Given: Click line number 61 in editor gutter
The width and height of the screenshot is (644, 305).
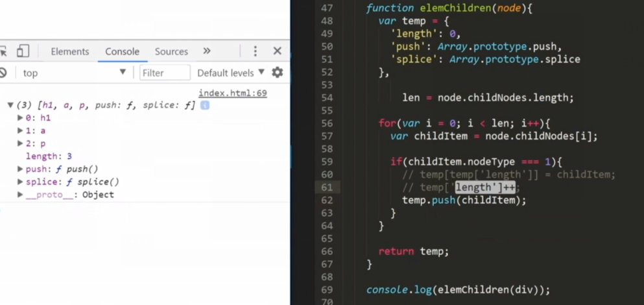Looking at the screenshot, I should point(326,188).
